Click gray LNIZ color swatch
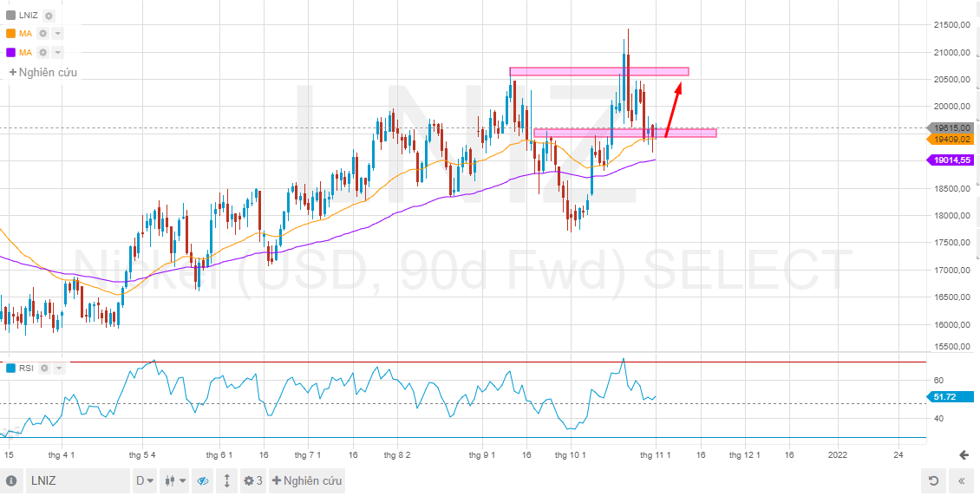This screenshot has width=980, height=496. tap(10, 16)
